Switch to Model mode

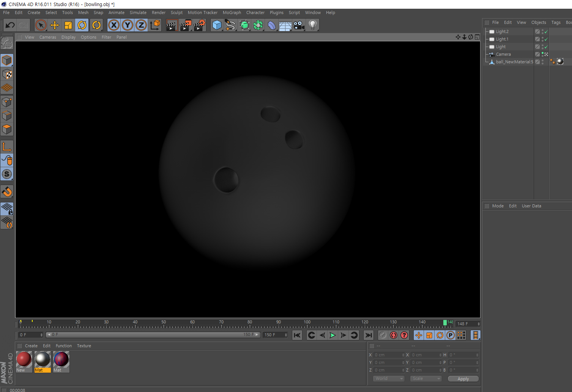pos(7,60)
